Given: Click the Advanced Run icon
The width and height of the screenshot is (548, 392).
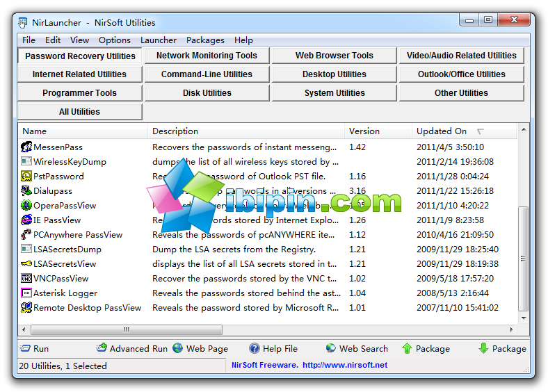Looking at the screenshot, I should pyautogui.click(x=102, y=348).
